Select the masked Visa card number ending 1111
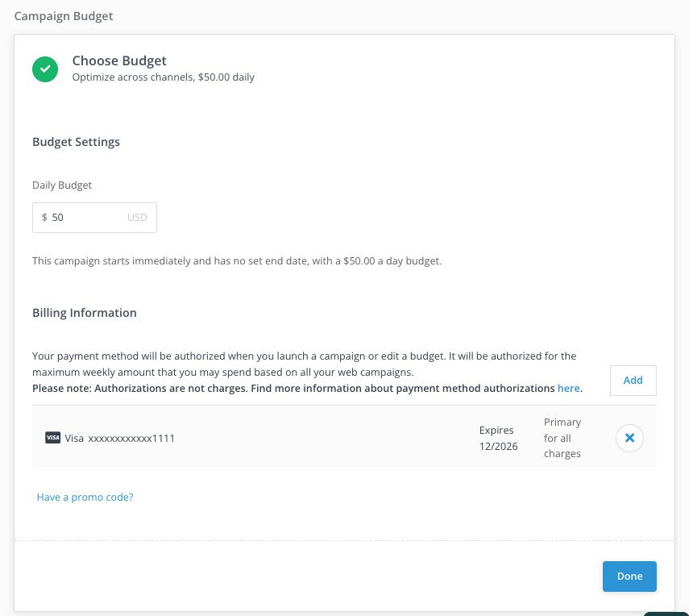The width and height of the screenshot is (689, 616). tap(131, 438)
